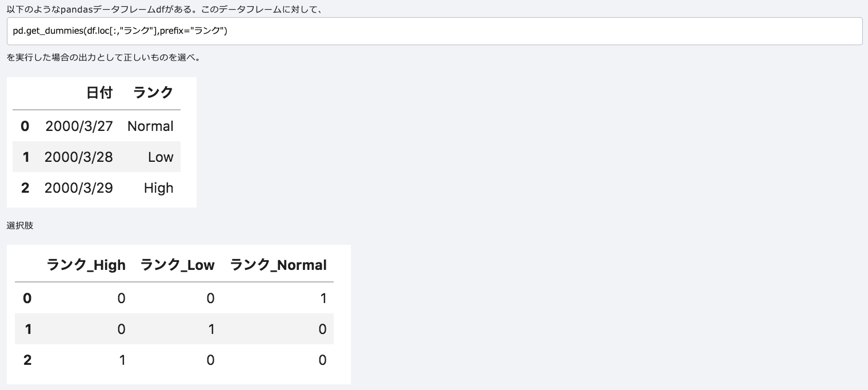Click the value 1 under ランク_Low
Screen dimensions: 868x390
tap(211, 329)
